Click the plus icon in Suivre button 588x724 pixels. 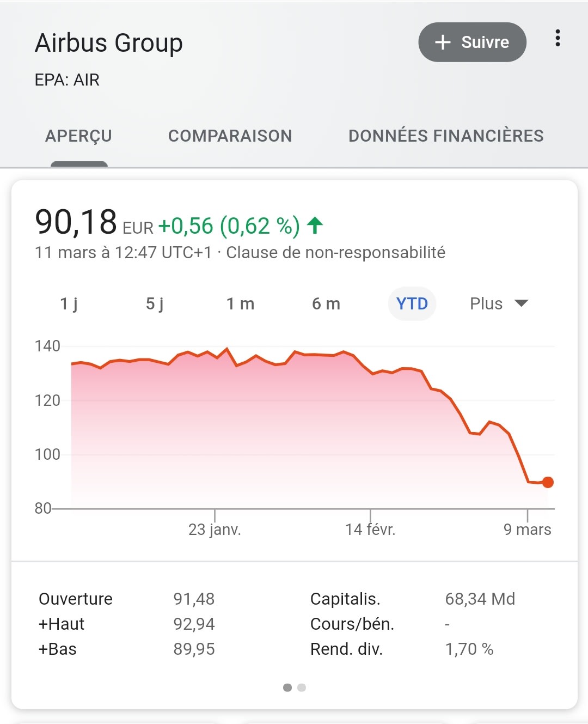(x=443, y=42)
